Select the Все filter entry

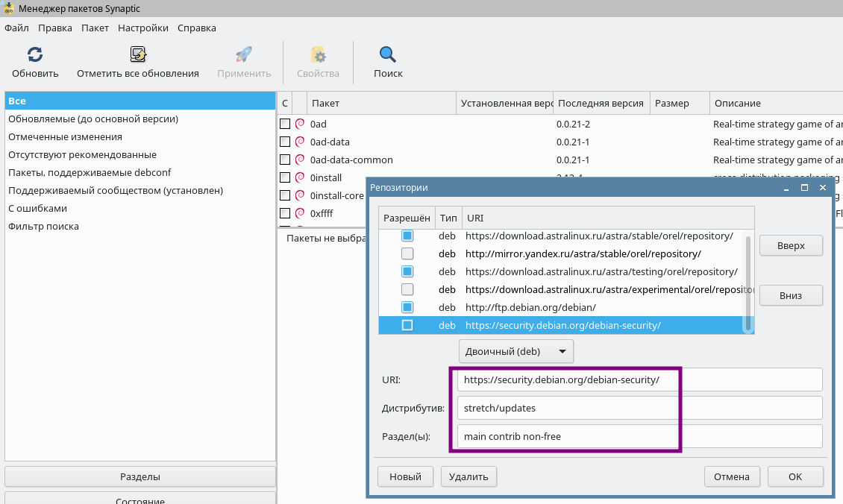pyautogui.click(x=140, y=101)
